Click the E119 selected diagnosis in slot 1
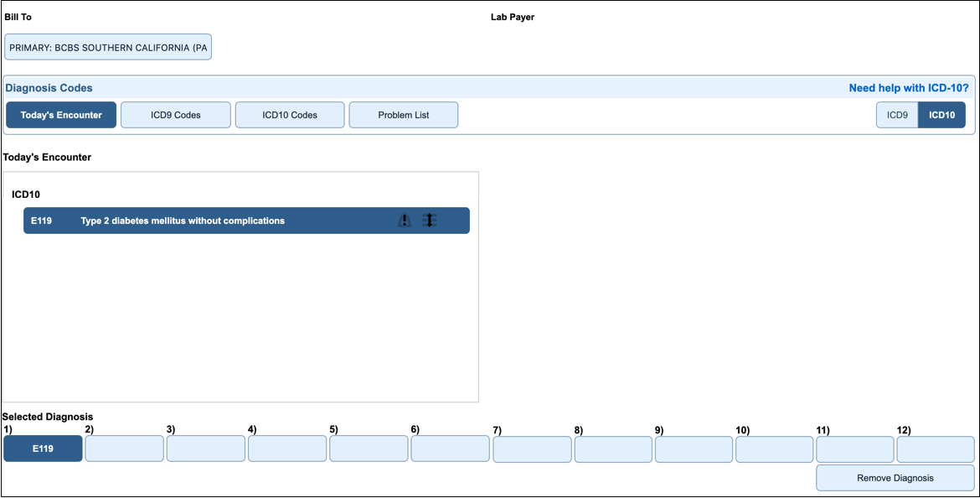Screen dimensions: 980x498 point(43,449)
